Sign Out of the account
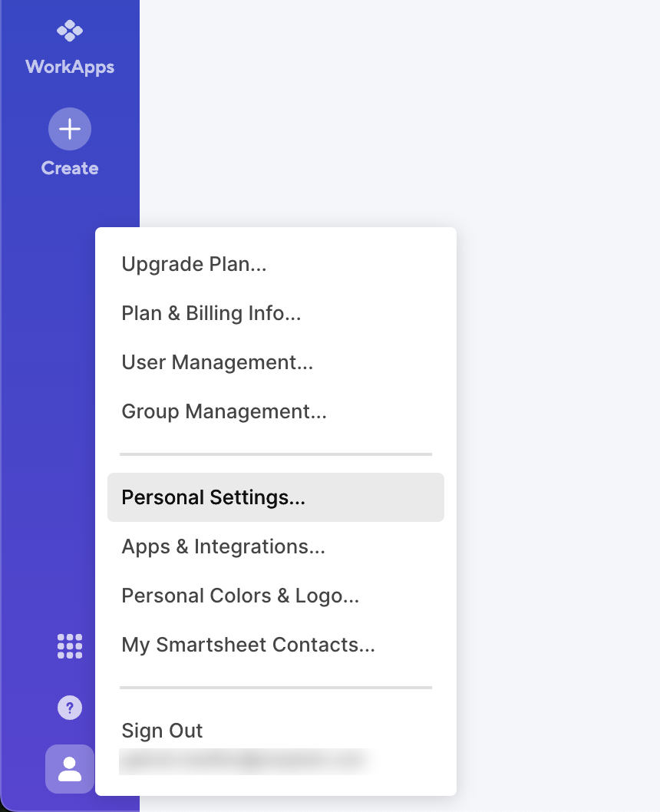Screen dimensions: 660x812 pyautogui.click(x=162, y=730)
